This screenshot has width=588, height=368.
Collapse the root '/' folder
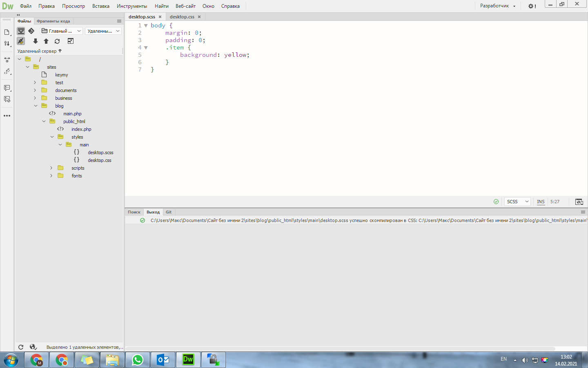click(19, 59)
